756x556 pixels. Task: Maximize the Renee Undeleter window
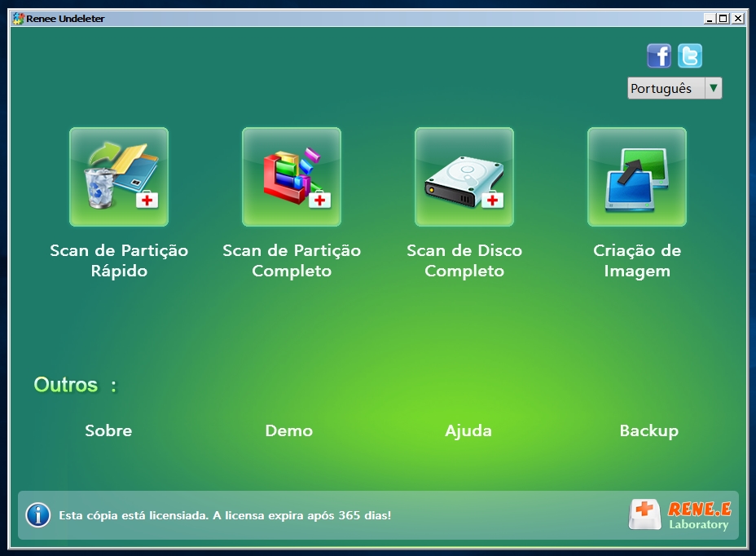point(723,18)
